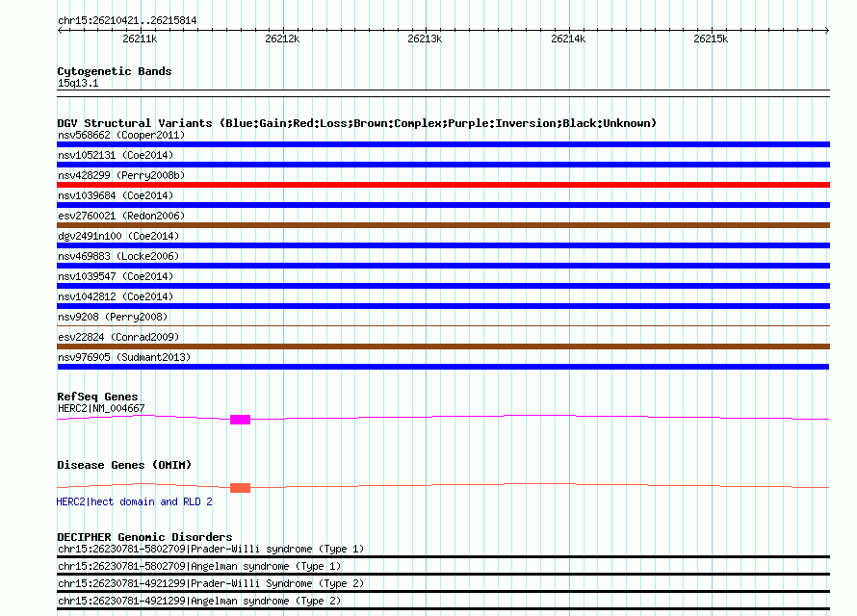Click the dgv2491n100 (Coe2014) label text
Screen dimensions: 857x616
click(x=118, y=236)
